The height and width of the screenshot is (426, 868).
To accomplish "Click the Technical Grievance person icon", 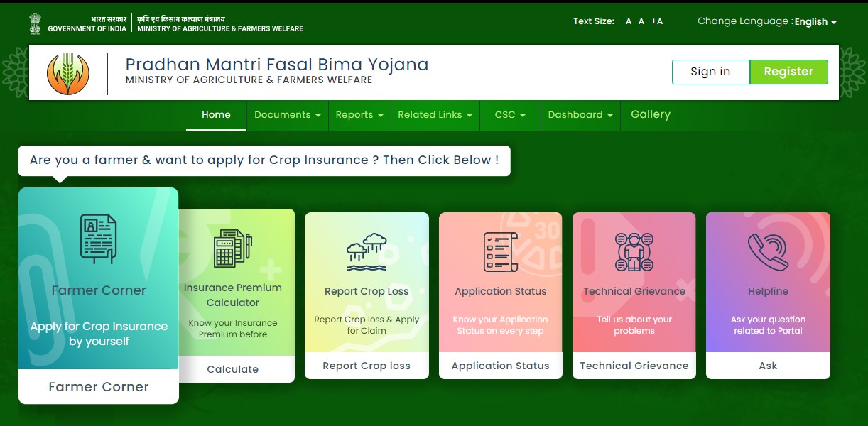I will [x=634, y=252].
